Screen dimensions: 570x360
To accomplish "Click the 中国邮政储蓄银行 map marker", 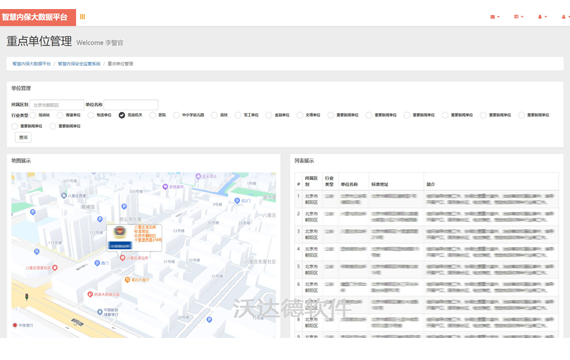I will pyautogui.click(x=100, y=312).
